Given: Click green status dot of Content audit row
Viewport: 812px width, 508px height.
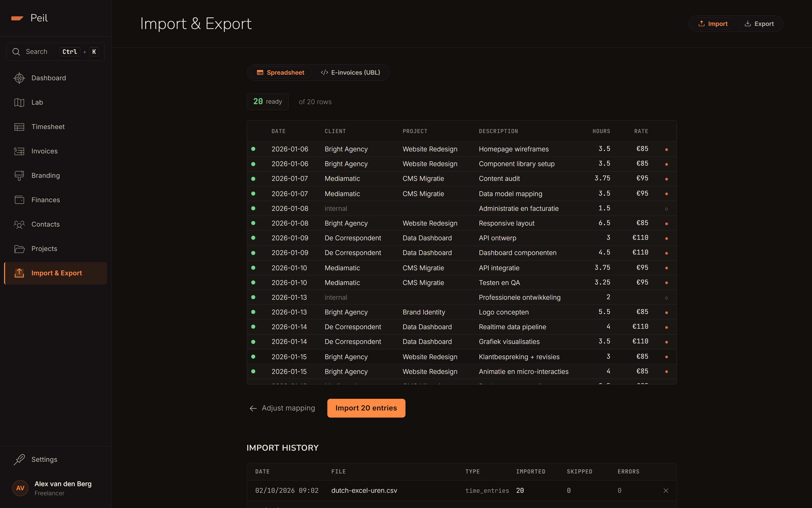Looking at the screenshot, I should click(x=253, y=179).
